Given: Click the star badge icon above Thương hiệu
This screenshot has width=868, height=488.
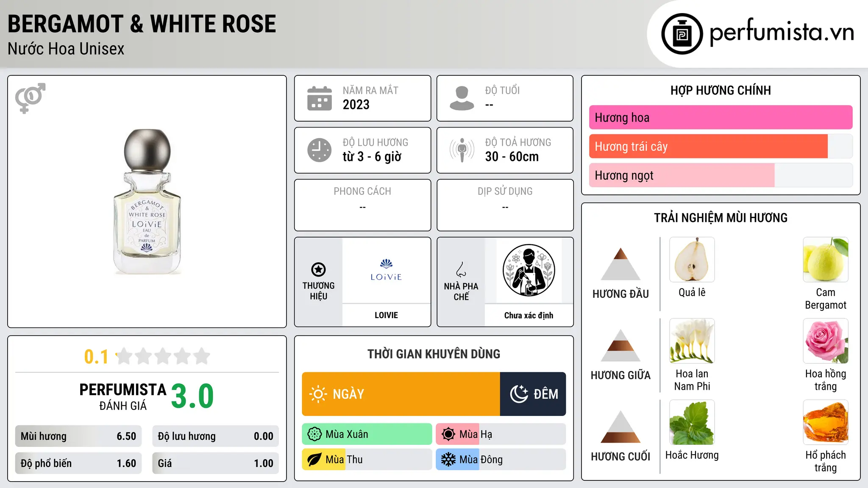Looking at the screenshot, I should point(318,269).
